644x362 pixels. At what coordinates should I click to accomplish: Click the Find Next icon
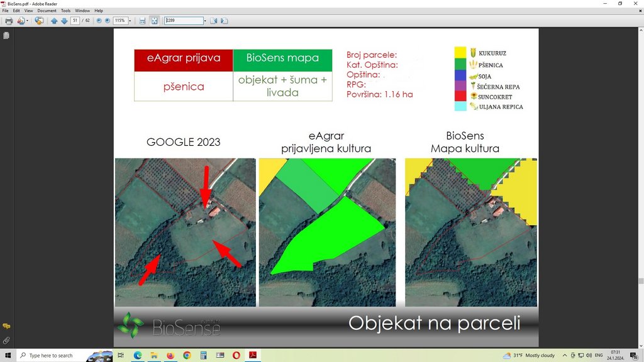click(224, 21)
